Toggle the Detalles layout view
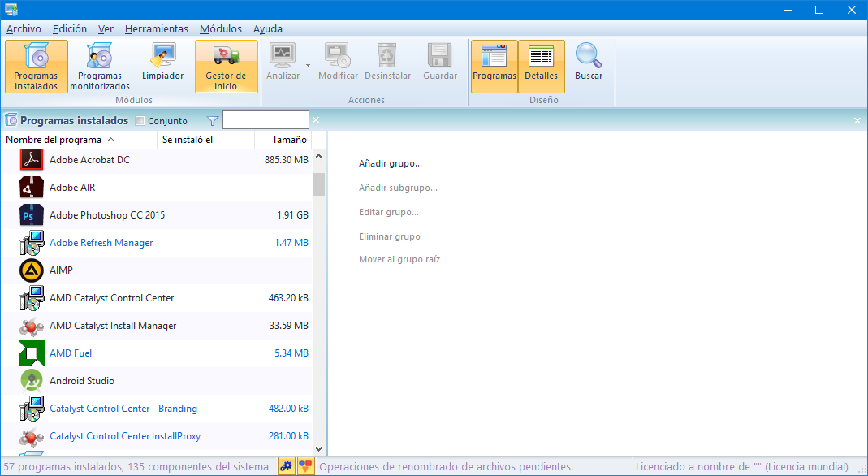The height and width of the screenshot is (476, 868). (542, 67)
